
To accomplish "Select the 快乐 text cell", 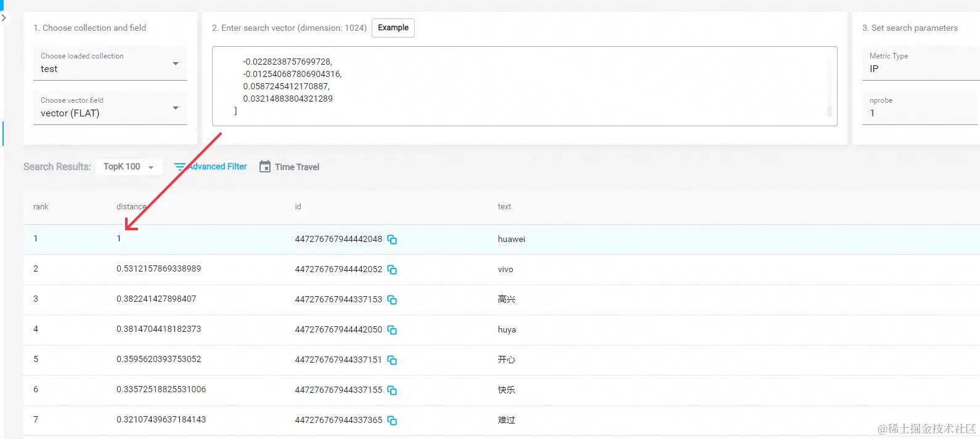I will pos(507,390).
